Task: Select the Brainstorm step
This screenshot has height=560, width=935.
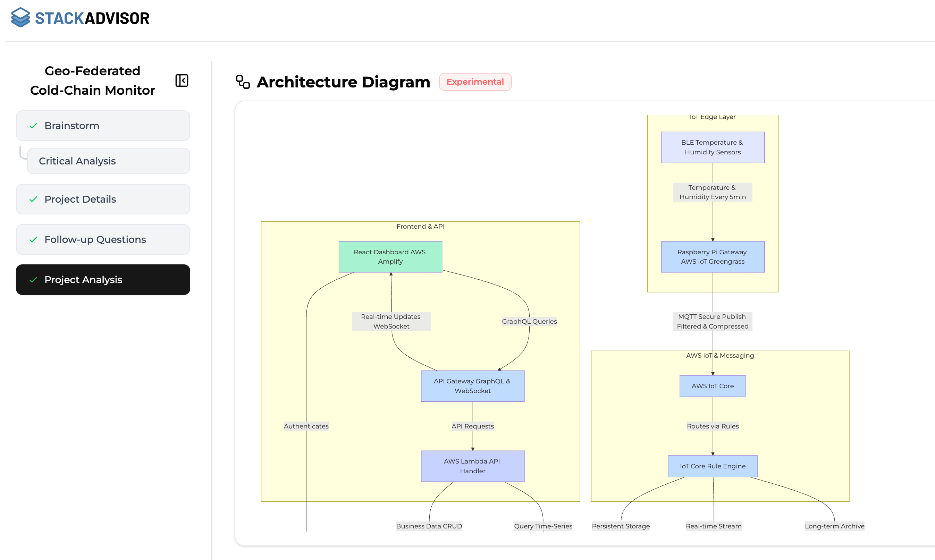Action: click(x=72, y=125)
